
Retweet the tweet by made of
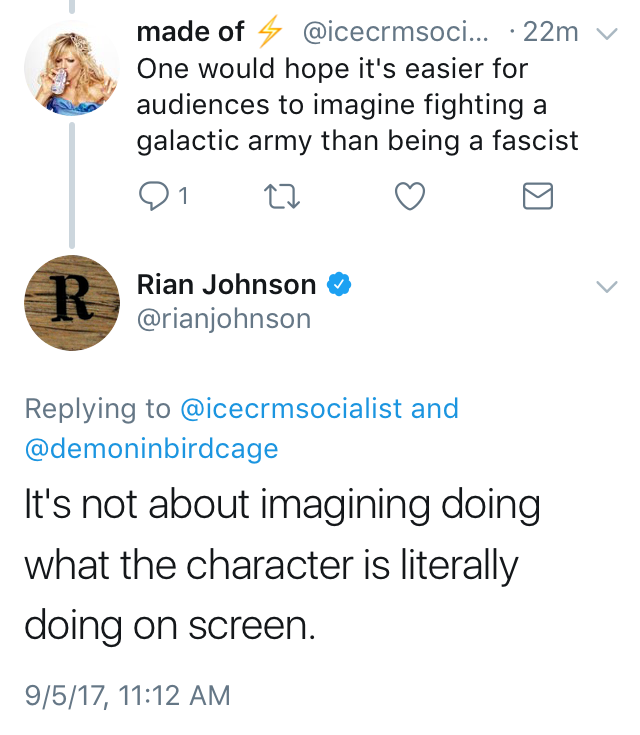click(x=279, y=197)
